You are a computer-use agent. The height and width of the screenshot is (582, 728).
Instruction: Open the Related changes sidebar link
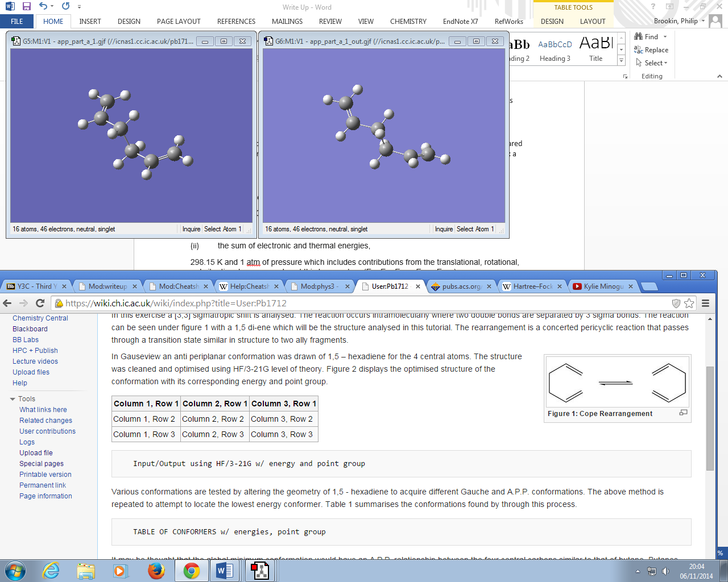[x=45, y=421]
